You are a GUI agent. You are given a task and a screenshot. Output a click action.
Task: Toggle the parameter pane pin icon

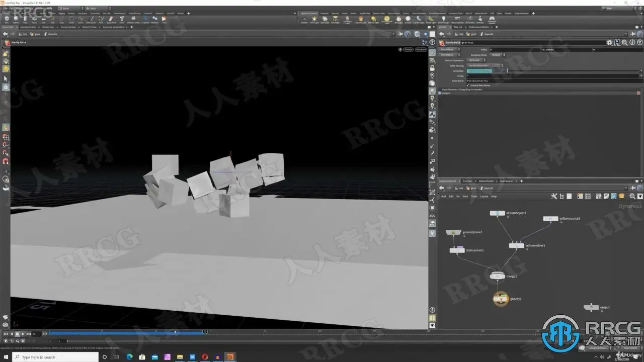coord(633,34)
